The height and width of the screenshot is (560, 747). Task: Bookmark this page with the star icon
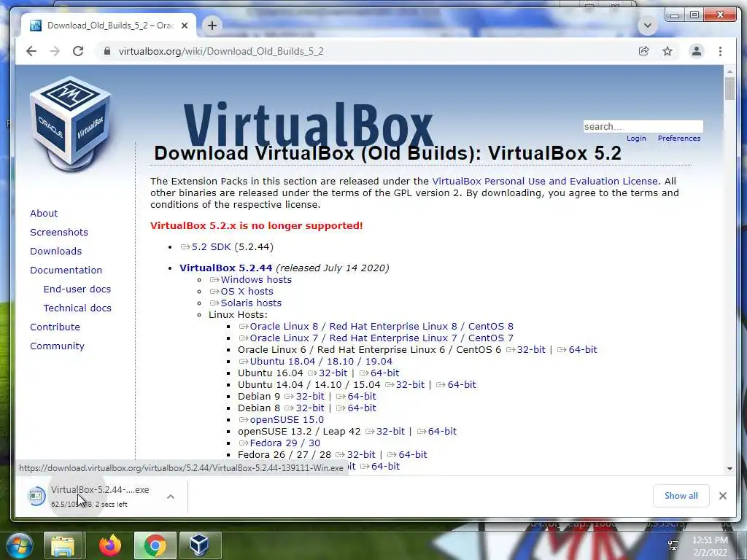(x=667, y=51)
